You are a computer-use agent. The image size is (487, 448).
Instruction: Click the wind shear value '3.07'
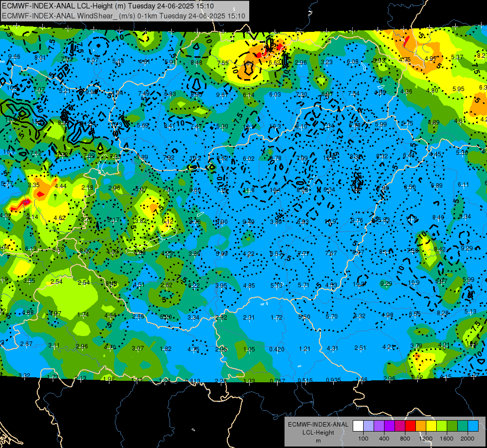(x=138, y=348)
